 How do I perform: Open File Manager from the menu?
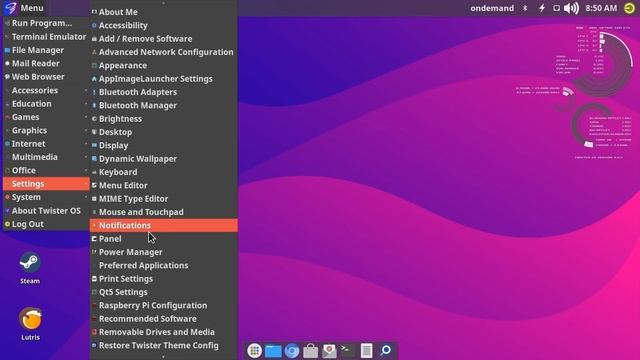pos(46,50)
